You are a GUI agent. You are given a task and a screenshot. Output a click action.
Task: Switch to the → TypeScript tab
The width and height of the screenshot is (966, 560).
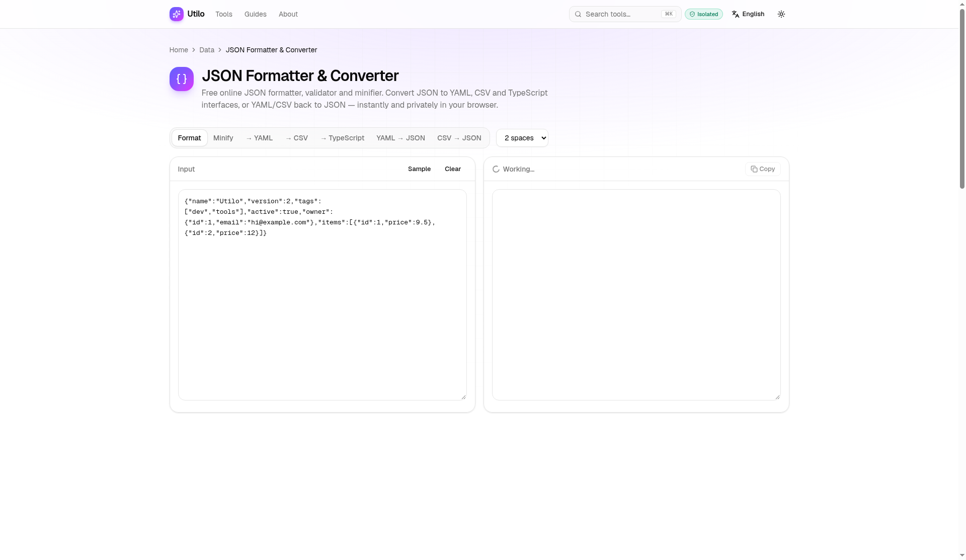point(342,138)
